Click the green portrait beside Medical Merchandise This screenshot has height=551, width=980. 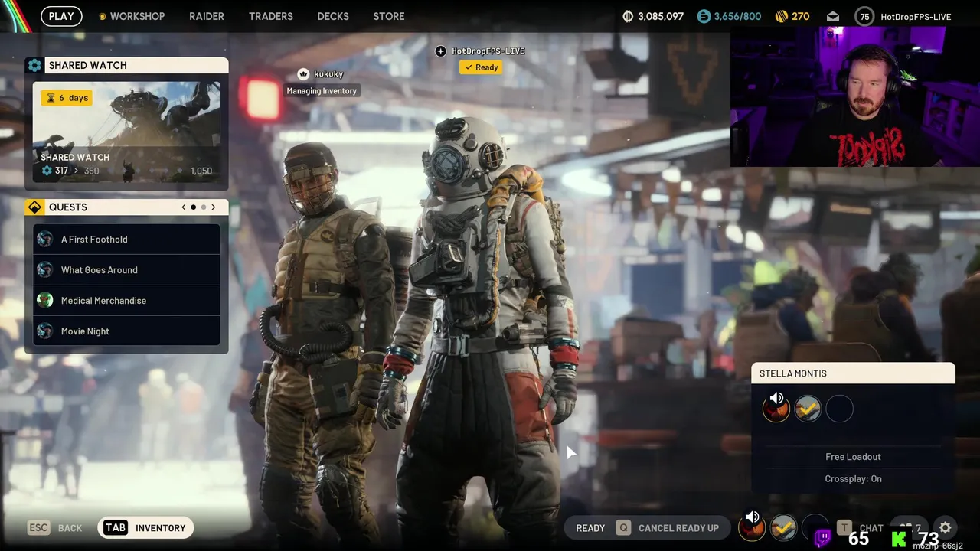point(45,301)
